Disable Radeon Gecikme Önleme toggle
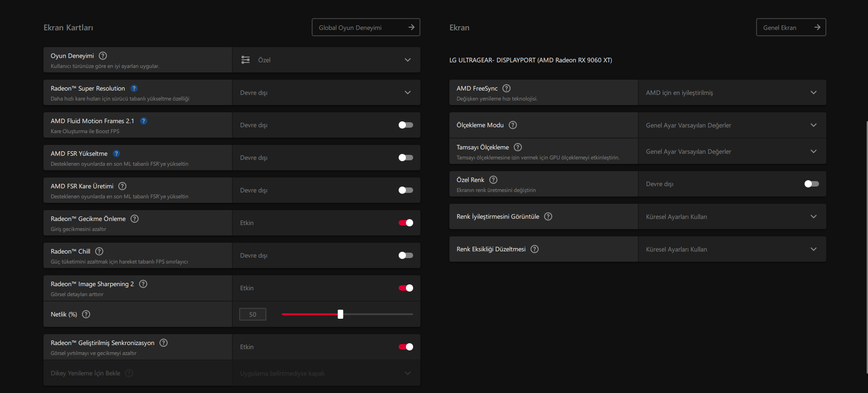 point(406,223)
